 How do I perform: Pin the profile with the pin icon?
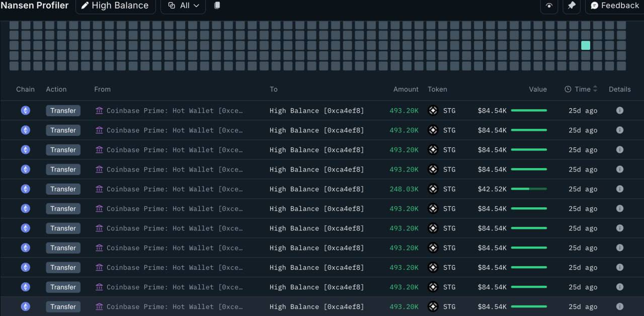(x=572, y=6)
